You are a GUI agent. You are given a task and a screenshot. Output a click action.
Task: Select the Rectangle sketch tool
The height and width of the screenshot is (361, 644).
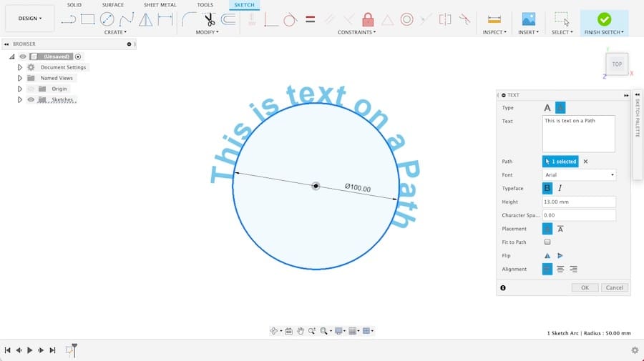tap(87, 19)
